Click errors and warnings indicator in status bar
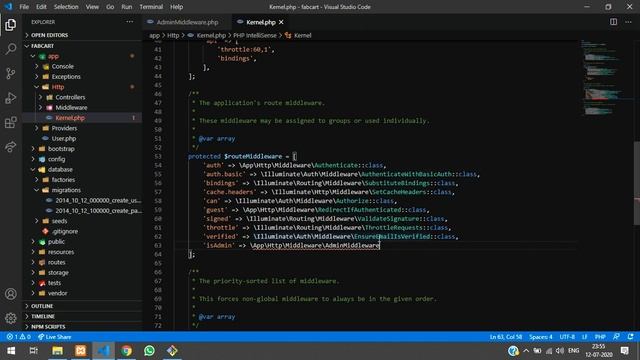Screen dimensions: 640x360 click(x=18, y=337)
